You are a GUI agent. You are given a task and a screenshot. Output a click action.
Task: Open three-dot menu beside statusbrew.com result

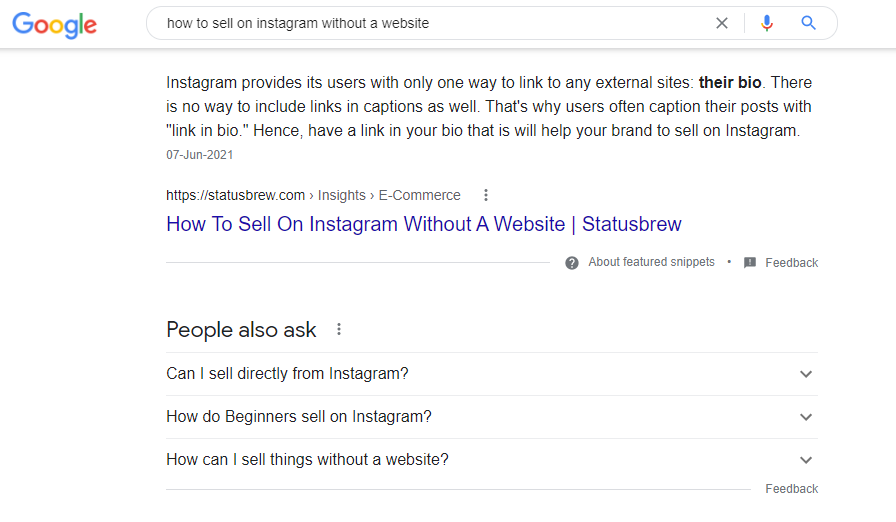coord(486,195)
